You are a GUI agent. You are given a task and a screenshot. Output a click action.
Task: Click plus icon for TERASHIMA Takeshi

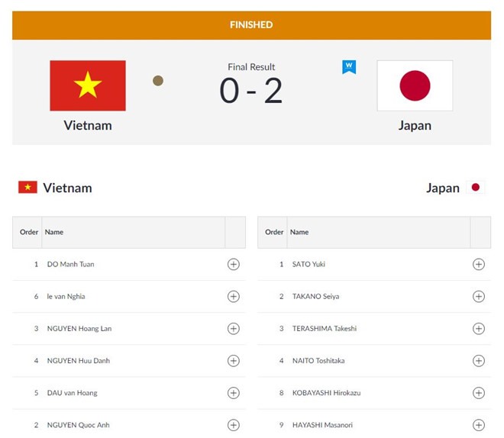479,328
